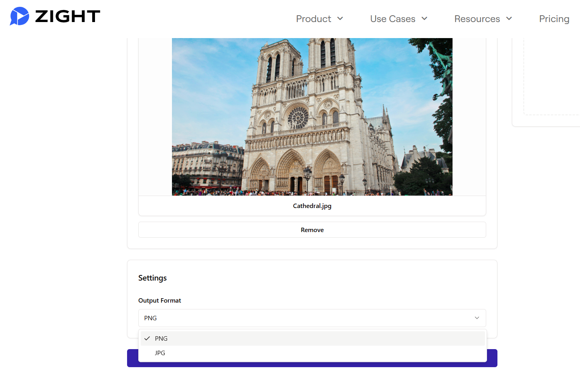Click chevron beside Use Cases
Image resolution: width=580 pixels, height=392 pixels.
point(424,18)
